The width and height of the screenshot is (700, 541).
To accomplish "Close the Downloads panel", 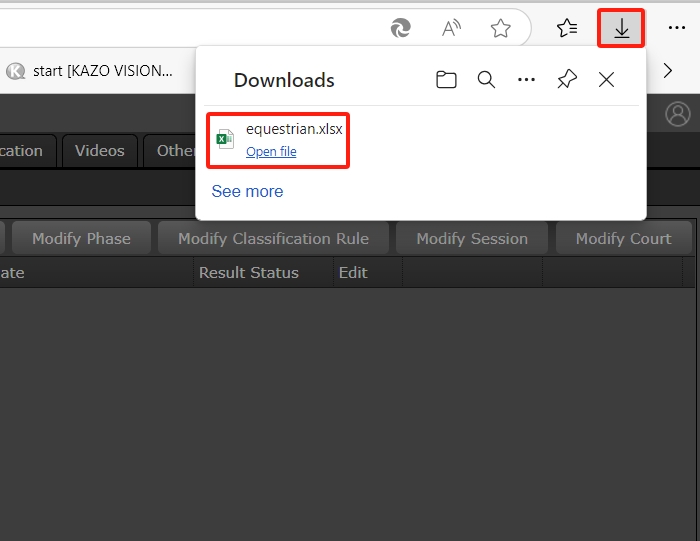I will tap(606, 80).
